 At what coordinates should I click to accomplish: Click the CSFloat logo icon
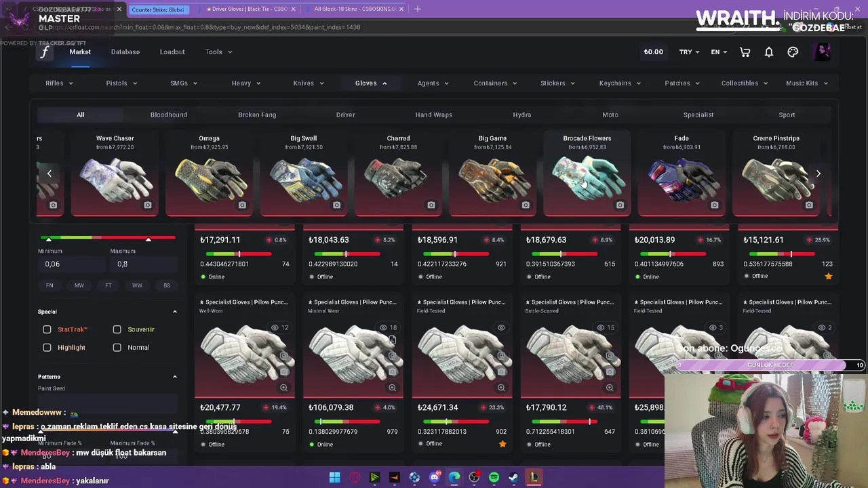point(45,52)
